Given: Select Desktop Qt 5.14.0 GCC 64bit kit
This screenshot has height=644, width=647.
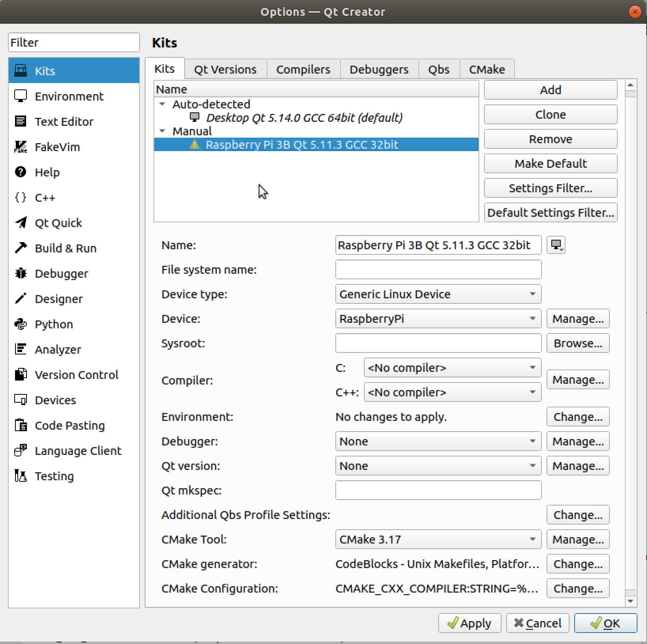Looking at the screenshot, I should [304, 118].
